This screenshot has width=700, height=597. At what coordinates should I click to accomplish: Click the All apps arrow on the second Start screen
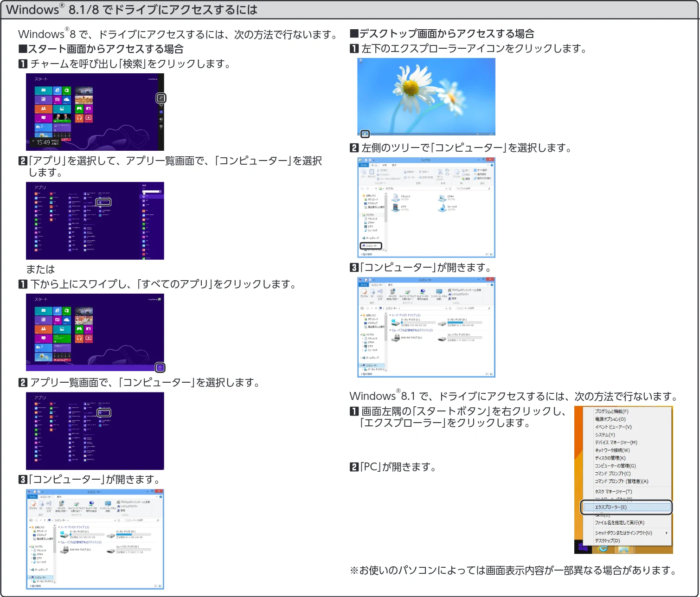click(160, 367)
